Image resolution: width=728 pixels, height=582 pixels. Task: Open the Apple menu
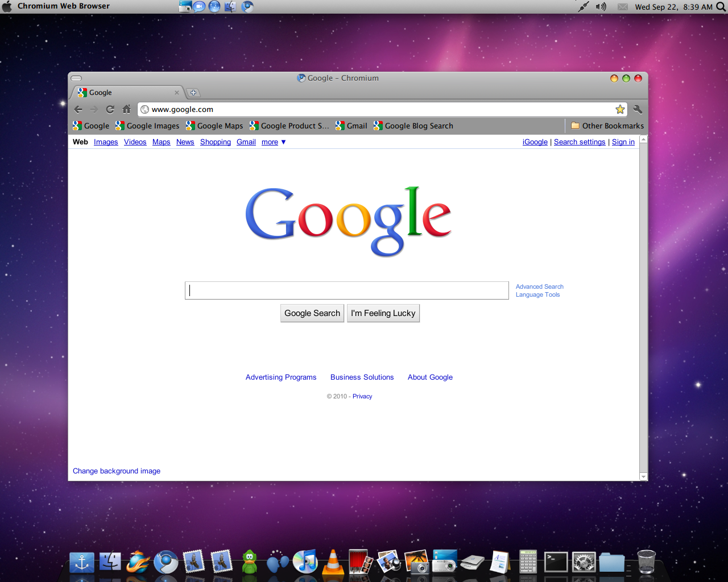click(x=7, y=6)
